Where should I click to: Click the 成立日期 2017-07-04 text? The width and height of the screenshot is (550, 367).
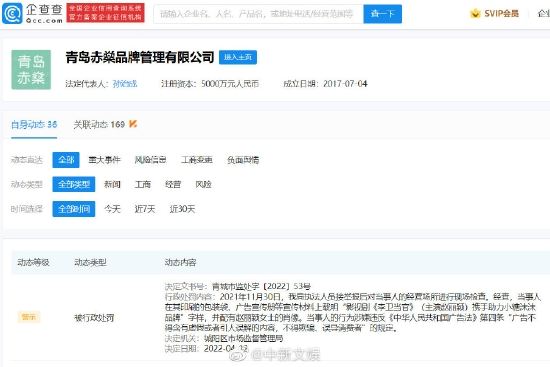(x=325, y=84)
